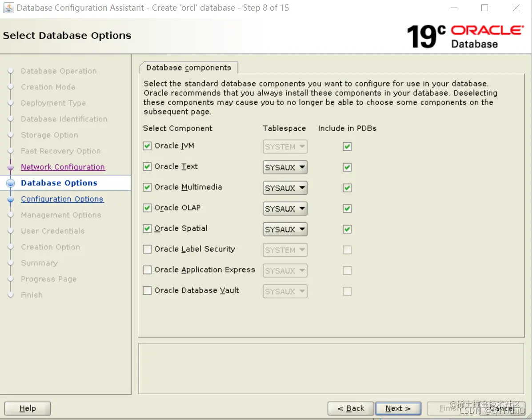Enable the Oracle Database Vault checkbox
This screenshot has width=532, height=420.
tap(147, 291)
